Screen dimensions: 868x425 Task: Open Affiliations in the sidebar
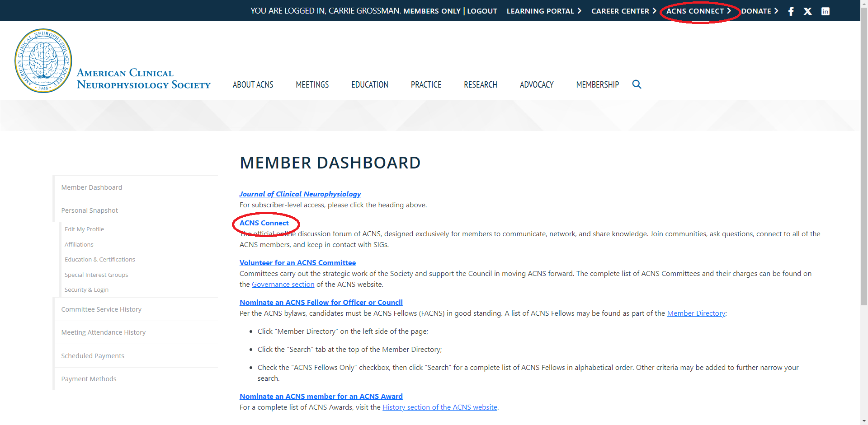pyautogui.click(x=79, y=244)
